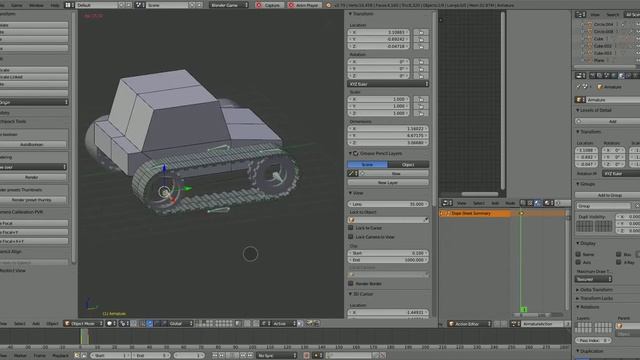Click the lock icon beside Rotation Y

pos(421,69)
